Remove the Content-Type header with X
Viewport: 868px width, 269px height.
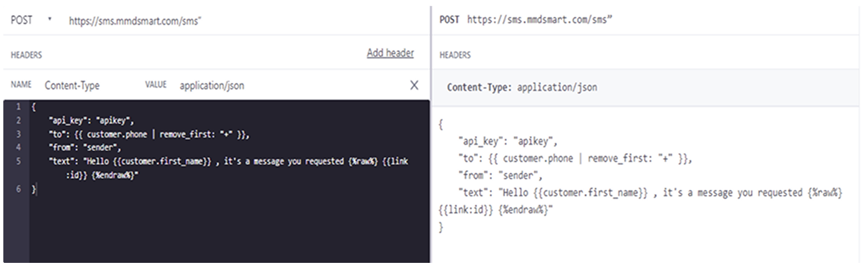point(414,85)
